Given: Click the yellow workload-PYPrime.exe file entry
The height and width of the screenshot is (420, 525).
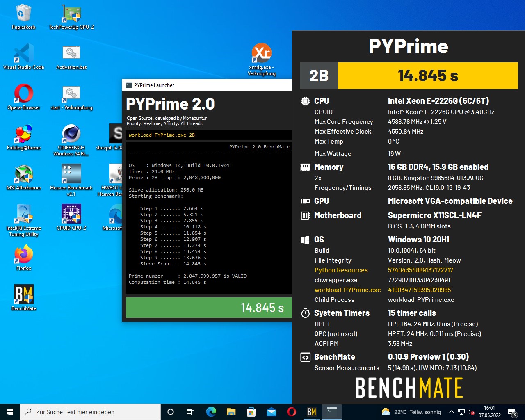Looking at the screenshot, I should (x=347, y=290).
